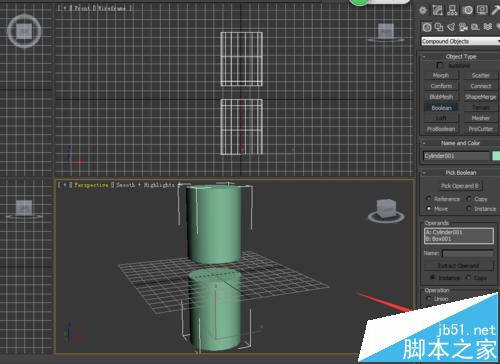
Task: Click the Connect object type button
Action: 481,86
